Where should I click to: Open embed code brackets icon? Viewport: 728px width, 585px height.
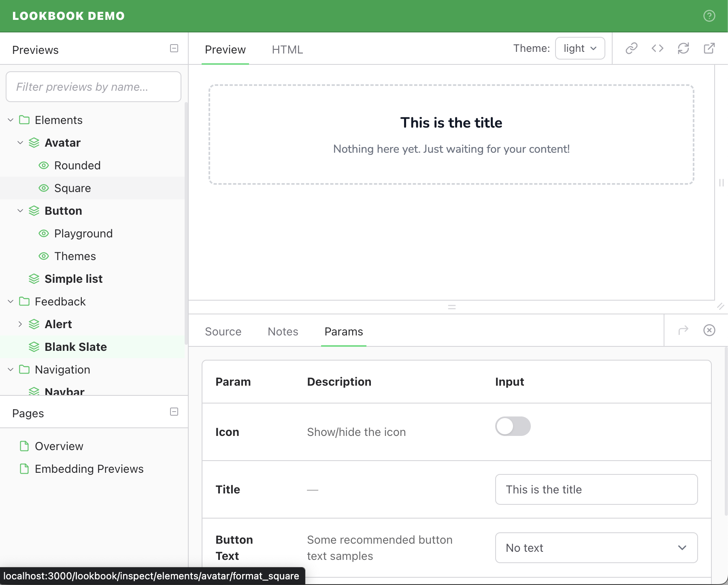pyautogui.click(x=657, y=48)
